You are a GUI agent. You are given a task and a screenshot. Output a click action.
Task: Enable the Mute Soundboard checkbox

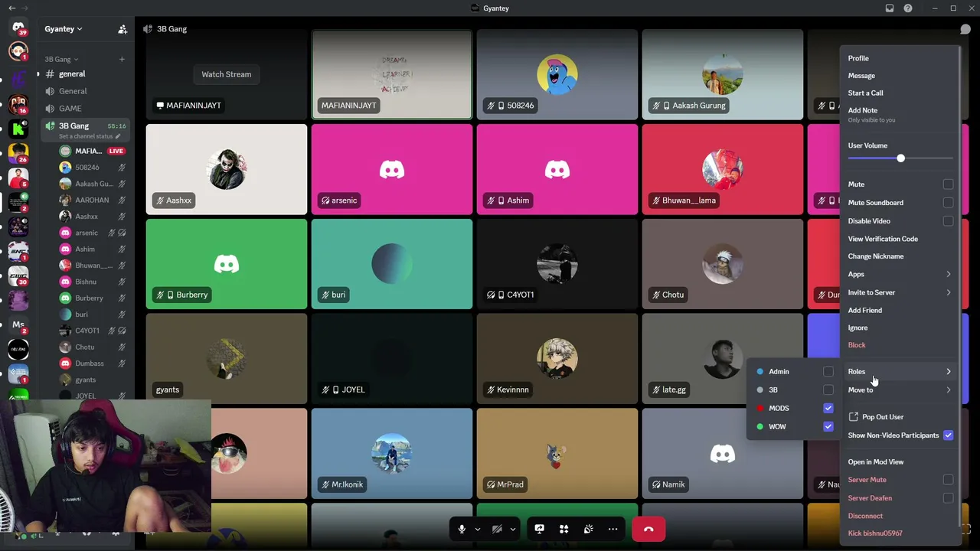click(948, 203)
